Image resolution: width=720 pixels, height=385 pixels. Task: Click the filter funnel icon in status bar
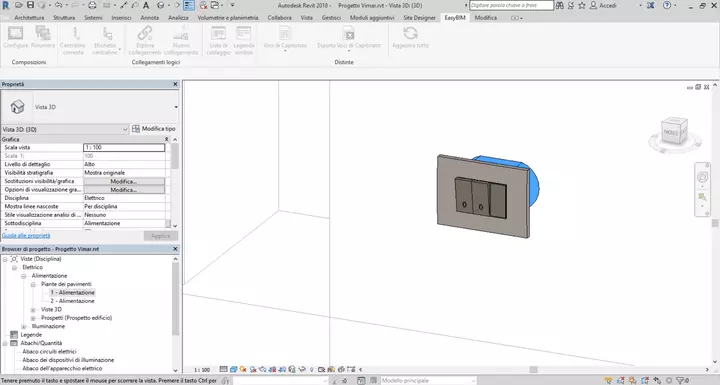click(x=681, y=380)
